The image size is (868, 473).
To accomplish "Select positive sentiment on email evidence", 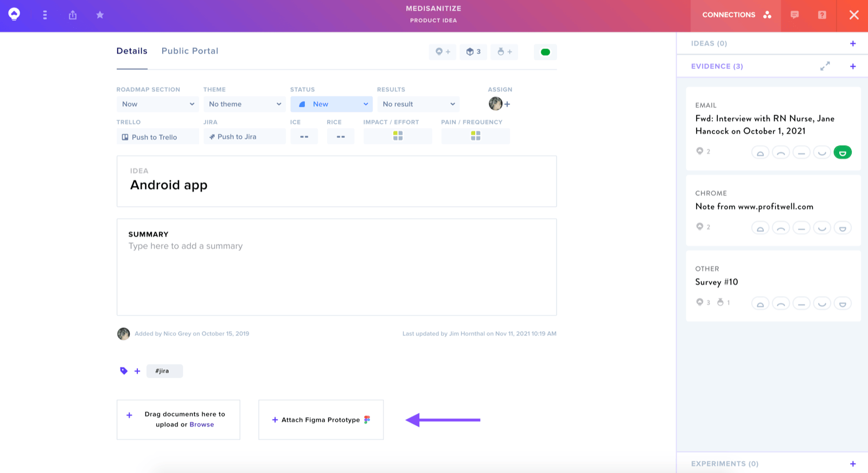I will tap(822, 153).
